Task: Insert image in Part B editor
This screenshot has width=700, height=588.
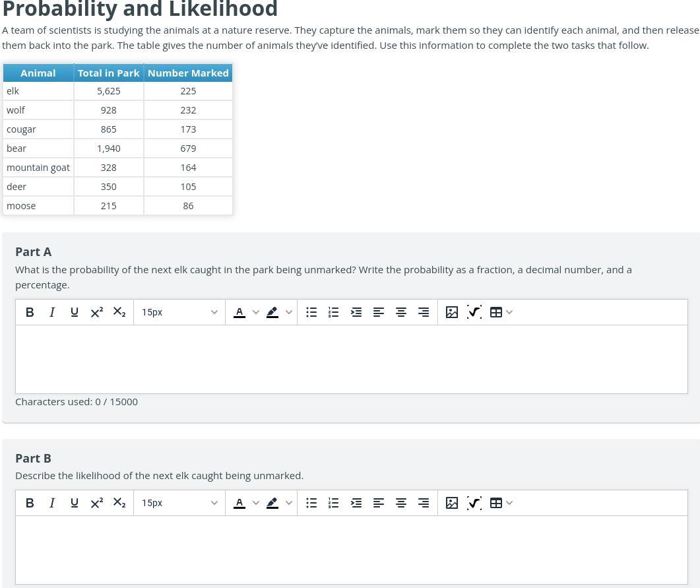Action: (452, 503)
